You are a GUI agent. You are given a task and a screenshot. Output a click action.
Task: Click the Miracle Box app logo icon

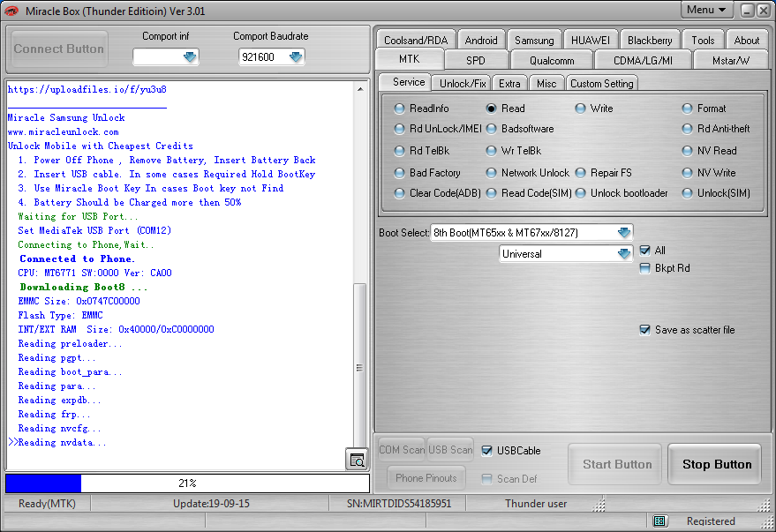click(x=11, y=11)
